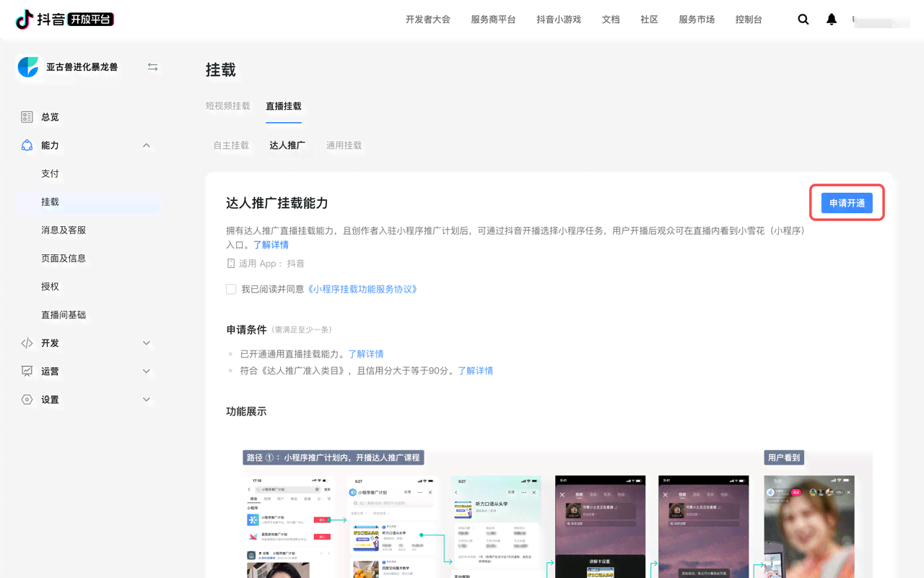Open the 《小程序挂载功能服务协议》 link
The image size is (924, 578).
coord(362,289)
